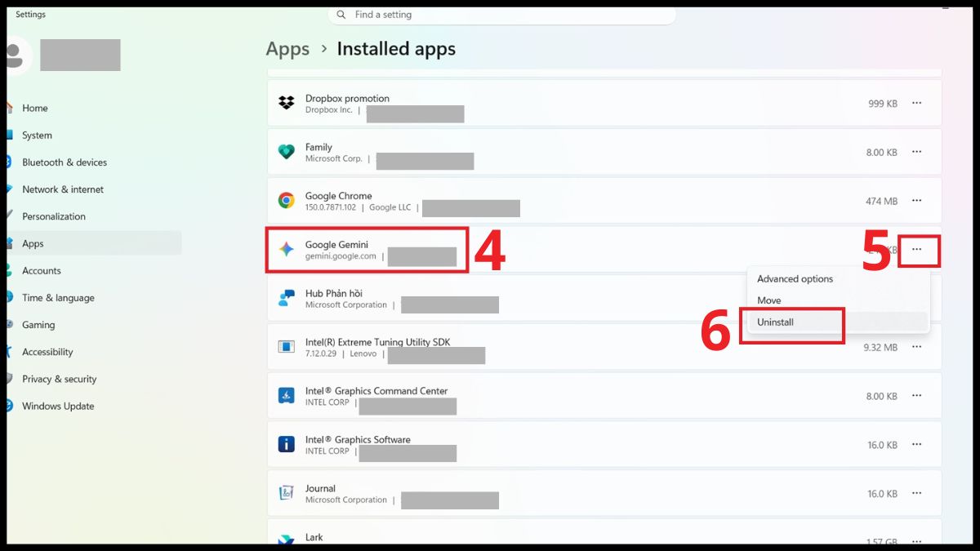The width and height of the screenshot is (980, 551).
Task: Open more options for Intel Extreme Tuning Utility
Action: [916, 347]
